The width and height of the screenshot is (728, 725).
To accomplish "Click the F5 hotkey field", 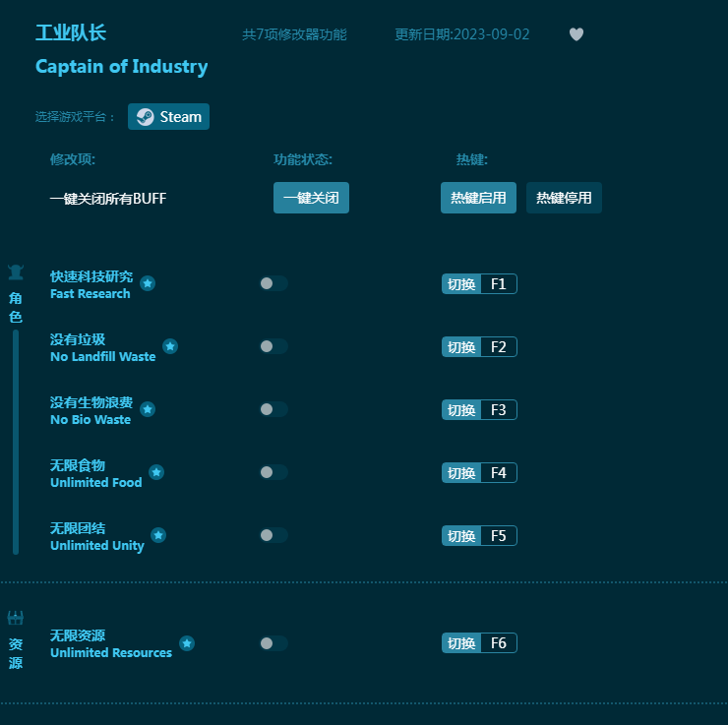I will click(499, 535).
